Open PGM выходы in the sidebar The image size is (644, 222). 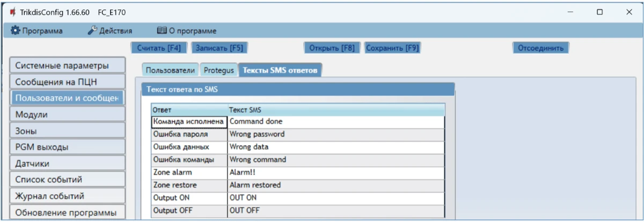[67, 147]
